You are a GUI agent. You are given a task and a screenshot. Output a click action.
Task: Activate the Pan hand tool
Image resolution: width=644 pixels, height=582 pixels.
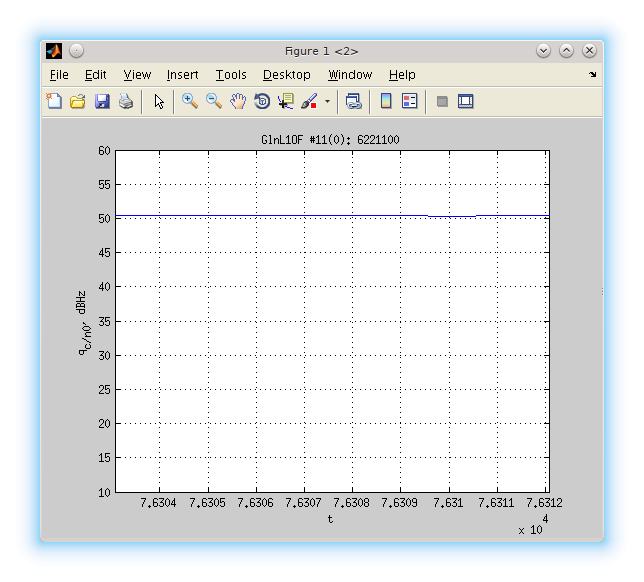pos(238,101)
